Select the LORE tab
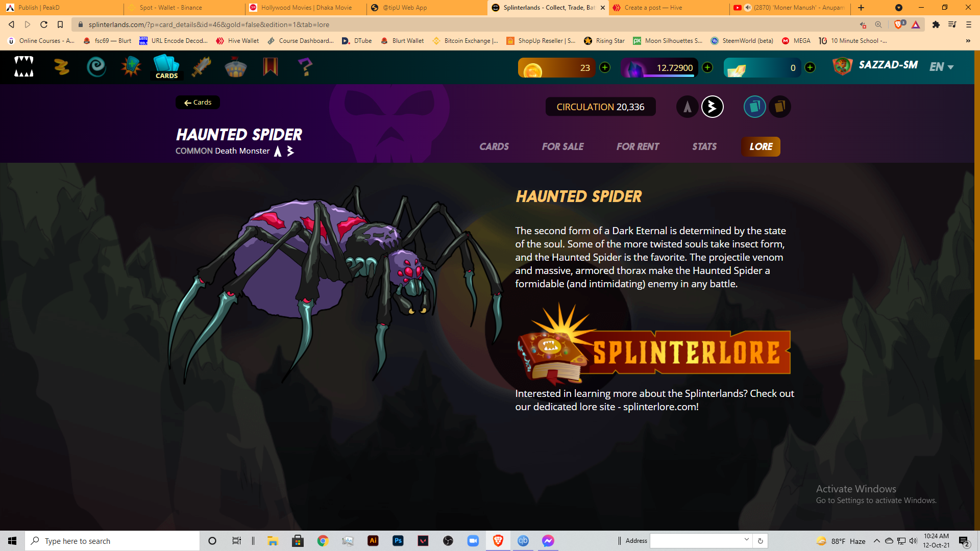980x551 pixels. point(761,147)
